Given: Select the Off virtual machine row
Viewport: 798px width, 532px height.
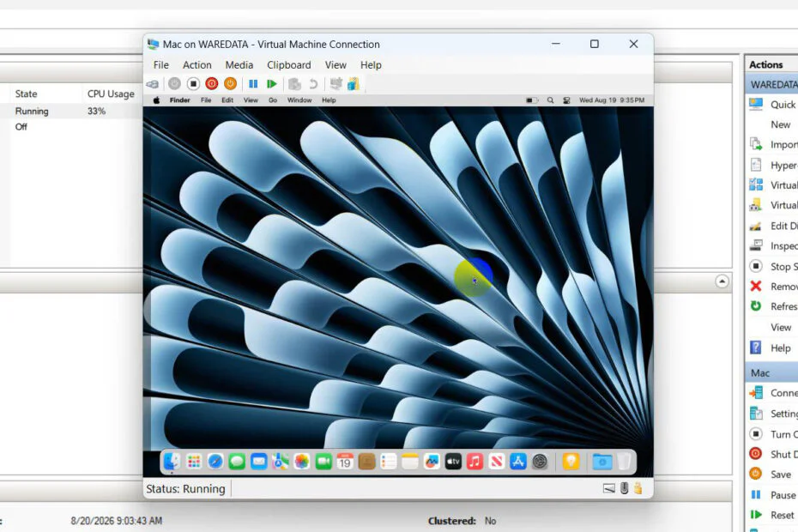Looking at the screenshot, I should tap(71, 127).
